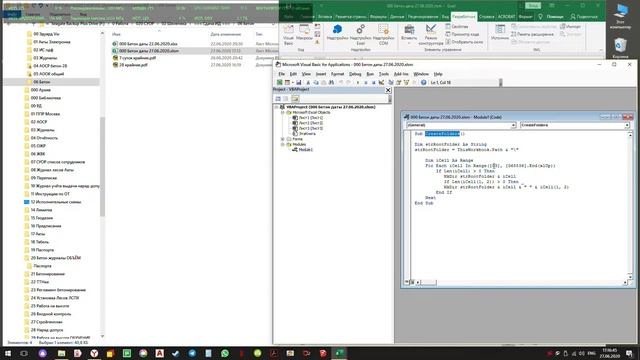Click the blue Help icon in VBA toolbar
The image size is (640, 360).
(x=424, y=82)
